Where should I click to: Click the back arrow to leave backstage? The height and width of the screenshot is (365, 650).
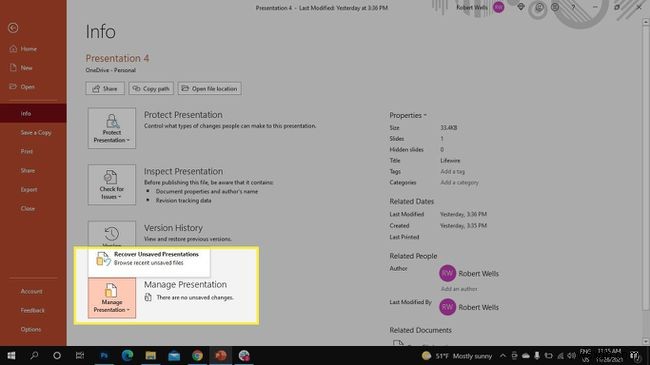point(13,28)
